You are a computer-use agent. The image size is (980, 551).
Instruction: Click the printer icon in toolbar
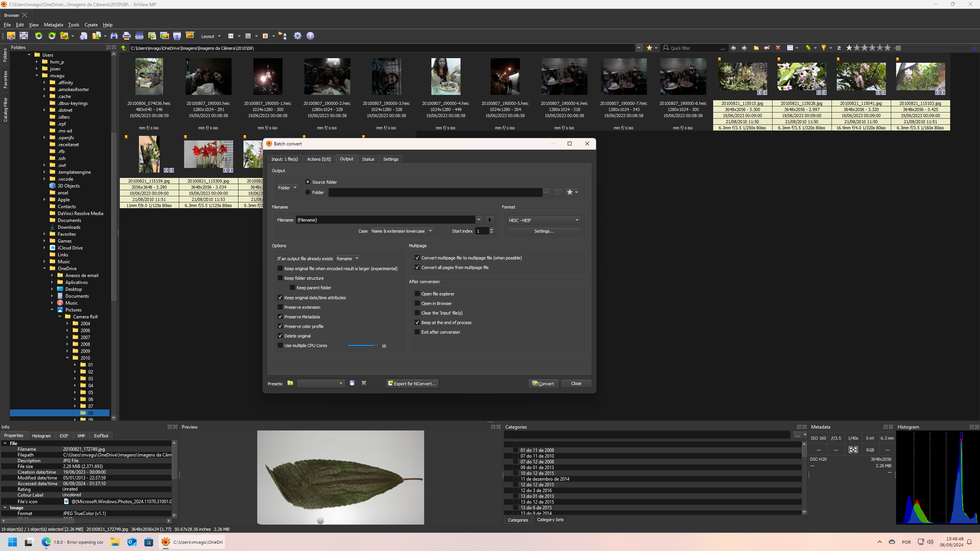[127, 36]
